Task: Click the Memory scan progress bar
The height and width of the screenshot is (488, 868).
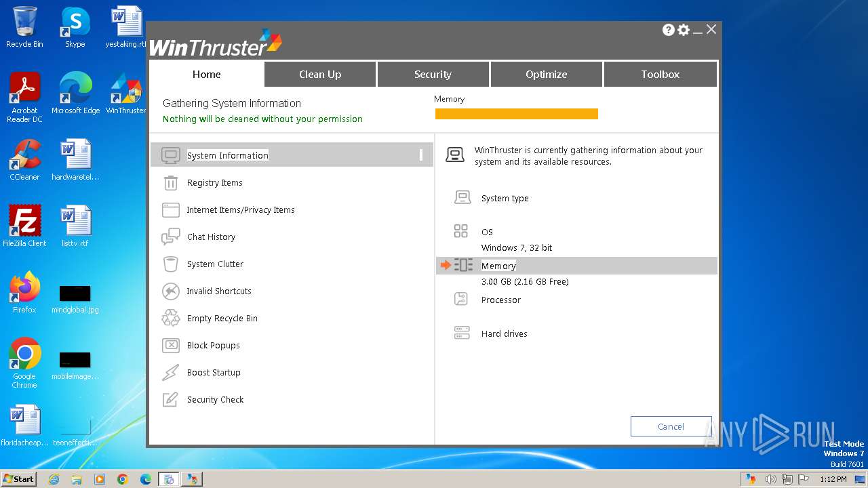Action: pyautogui.click(x=517, y=114)
